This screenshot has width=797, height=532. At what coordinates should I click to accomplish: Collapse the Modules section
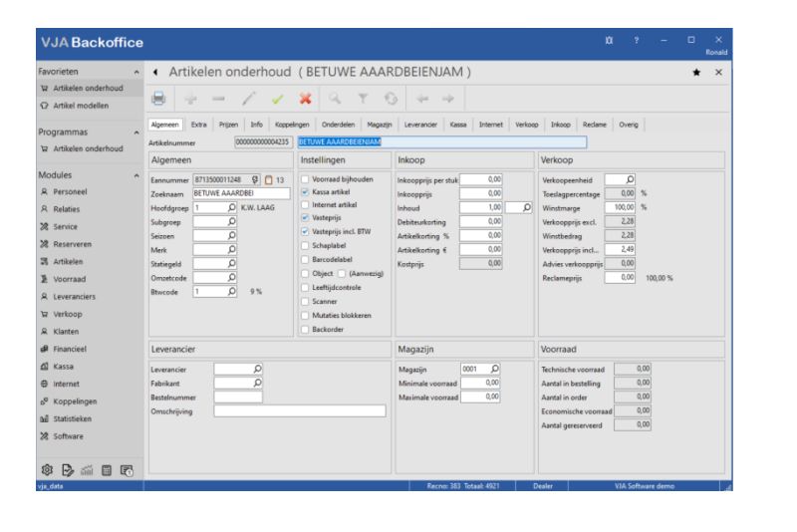click(x=136, y=175)
